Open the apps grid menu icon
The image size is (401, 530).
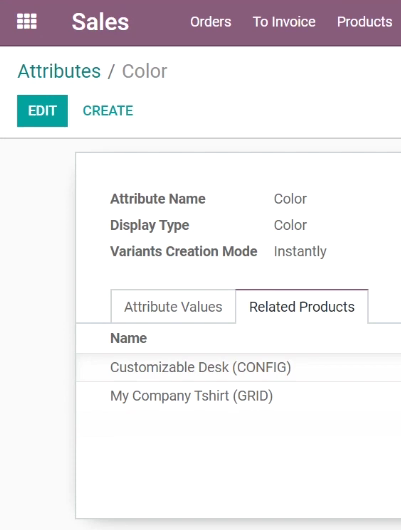tap(27, 22)
